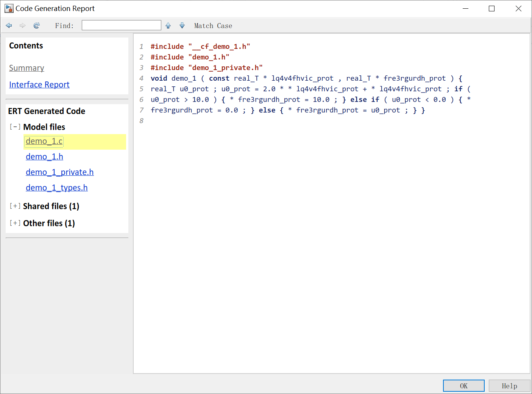Minimize the Code Generation Report window

466,8
